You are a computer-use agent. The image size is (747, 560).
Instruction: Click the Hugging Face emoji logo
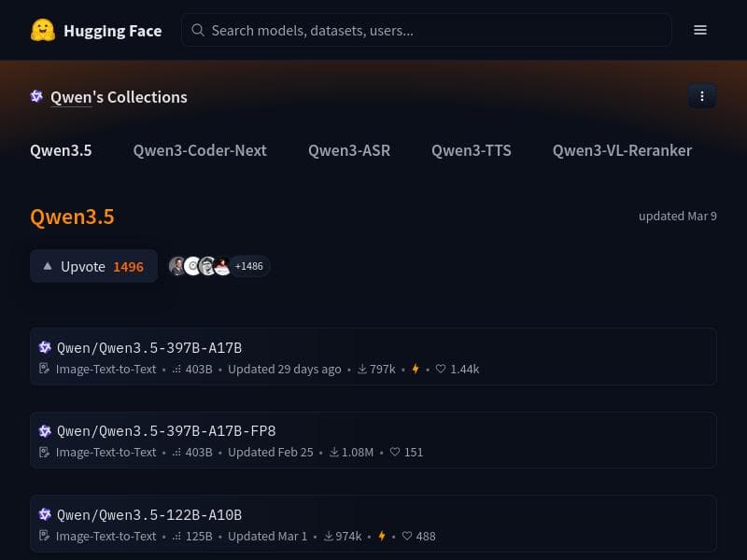(43, 30)
